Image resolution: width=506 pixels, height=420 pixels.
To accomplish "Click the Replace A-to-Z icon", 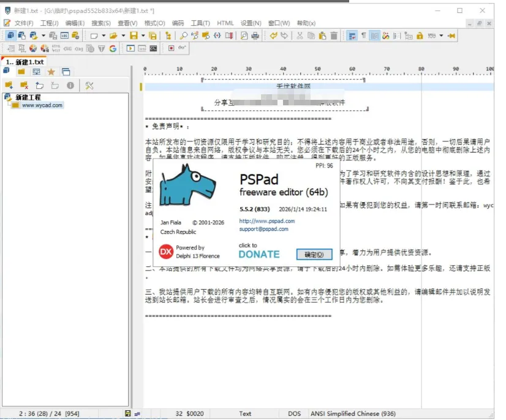I will tap(195, 36).
